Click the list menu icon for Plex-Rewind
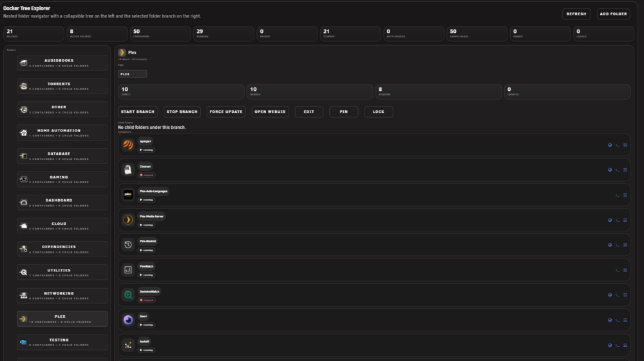The image size is (644, 361). point(625,245)
